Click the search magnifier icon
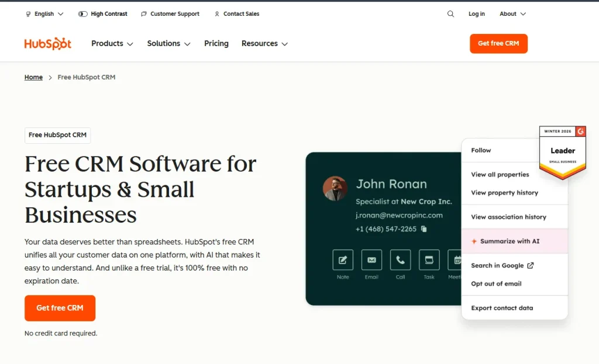This screenshot has width=599, height=364. 450,14
